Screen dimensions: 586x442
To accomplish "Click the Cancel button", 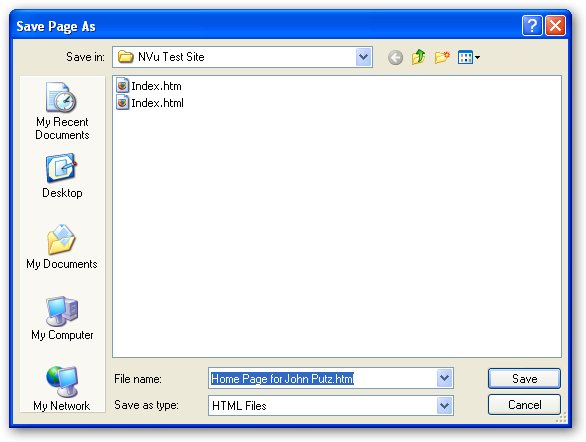I will tap(524, 405).
